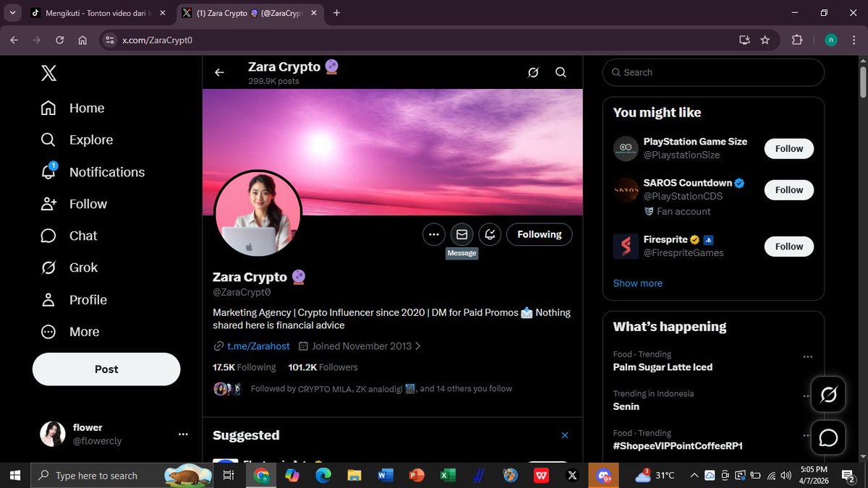Screen dimensions: 868x488
Task: Open Chat in the sidebar
Action: (69, 236)
